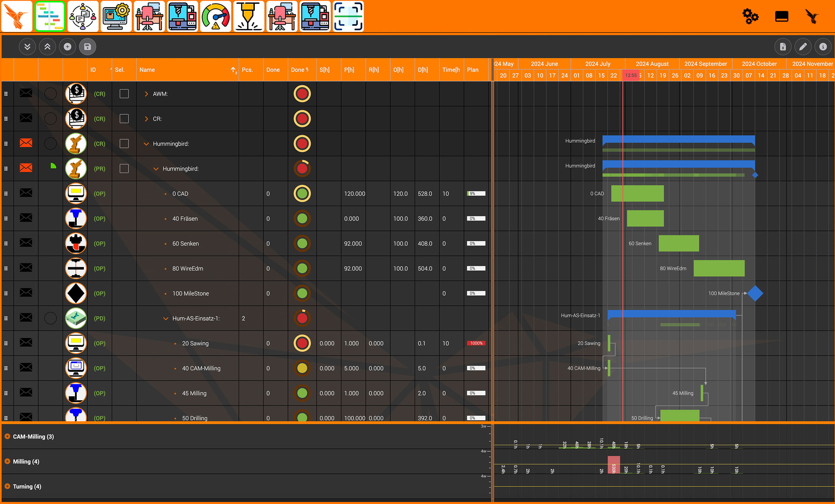This screenshot has height=504, width=835.
Task: Open the hummingbird logo home icon
Action: (x=16, y=16)
